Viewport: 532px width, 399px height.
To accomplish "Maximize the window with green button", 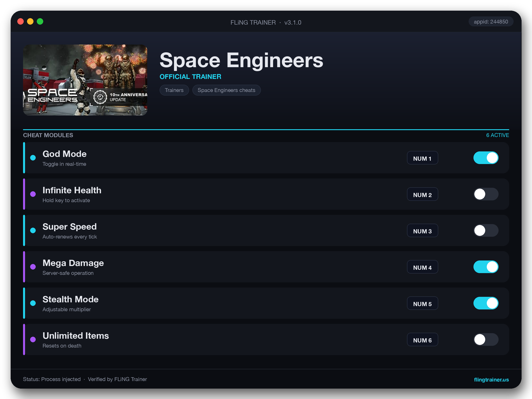I will pyautogui.click(x=40, y=22).
